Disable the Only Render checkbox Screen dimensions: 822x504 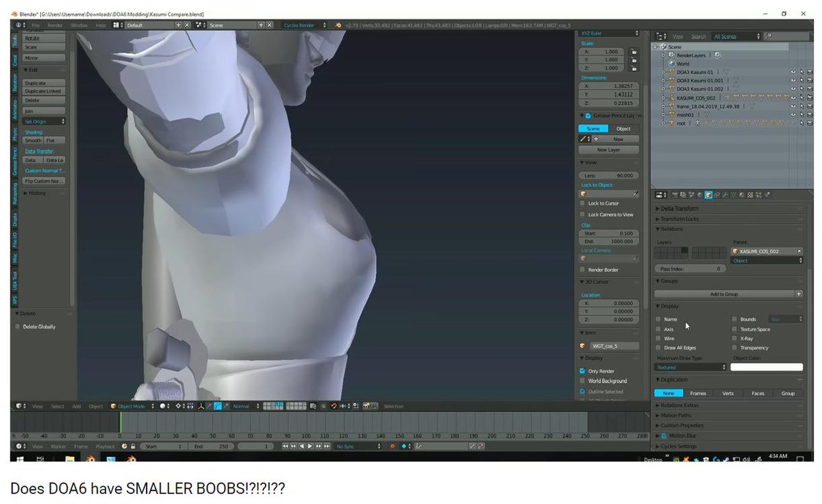click(x=582, y=370)
